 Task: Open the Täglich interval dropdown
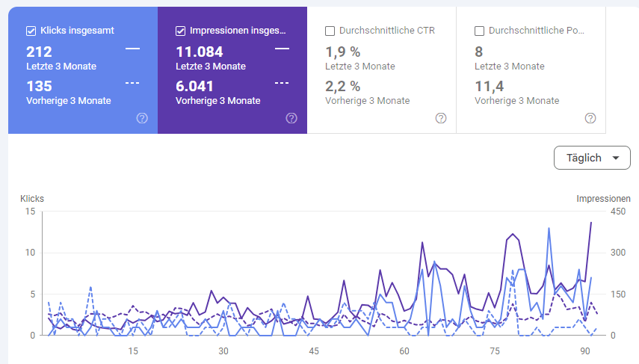[591, 158]
